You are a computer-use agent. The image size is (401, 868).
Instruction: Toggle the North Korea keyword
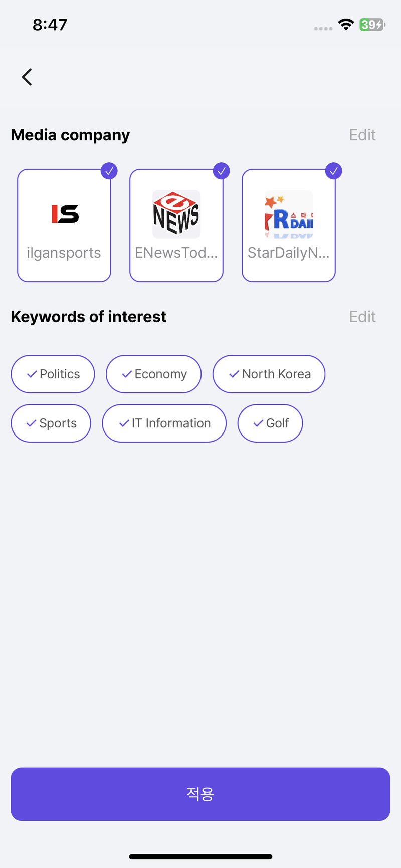(x=269, y=374)
